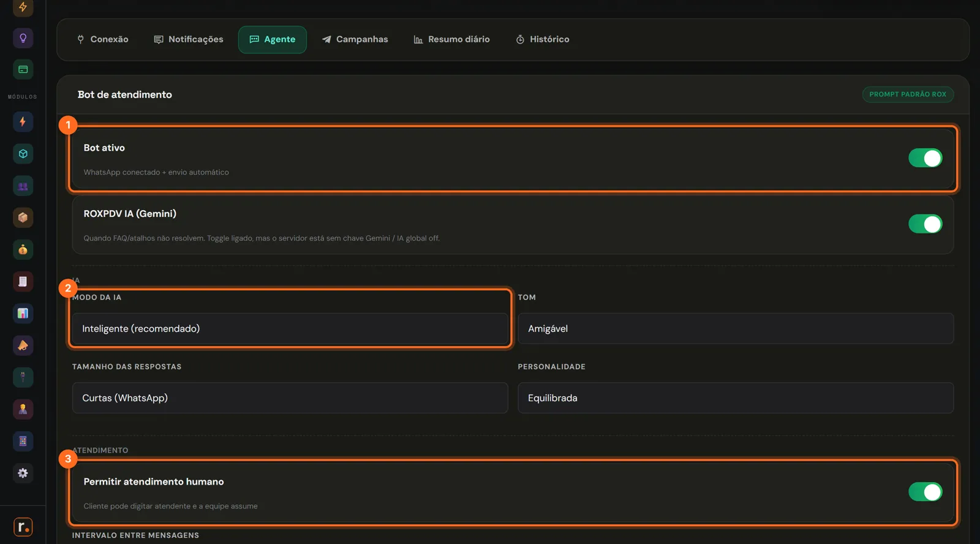This screenshot has width=980, height=544.
Task: Open the teal cube module icon
Action: pos(23,154)
